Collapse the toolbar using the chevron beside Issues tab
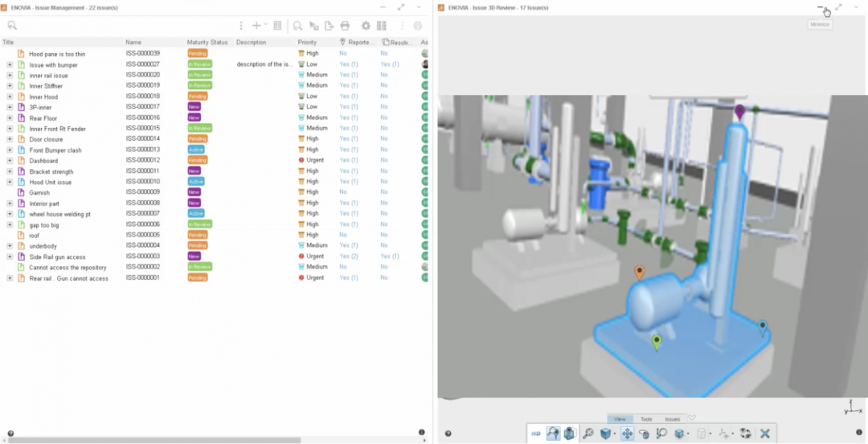Viewport: 868px width, 444px height. coord(691,418)
